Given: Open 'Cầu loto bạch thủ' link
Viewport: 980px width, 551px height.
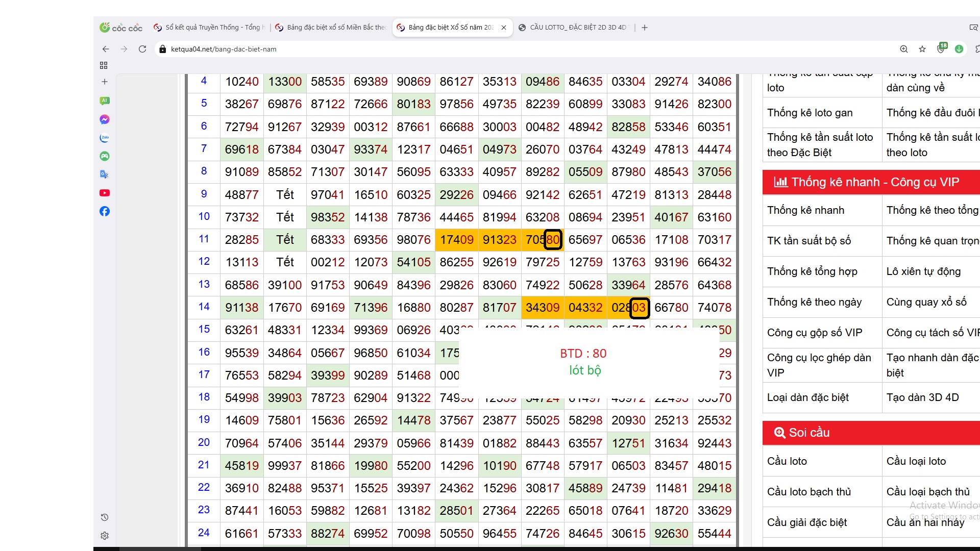Looking at the screenshot, I should pyautogui.click(x=809, y=492).
